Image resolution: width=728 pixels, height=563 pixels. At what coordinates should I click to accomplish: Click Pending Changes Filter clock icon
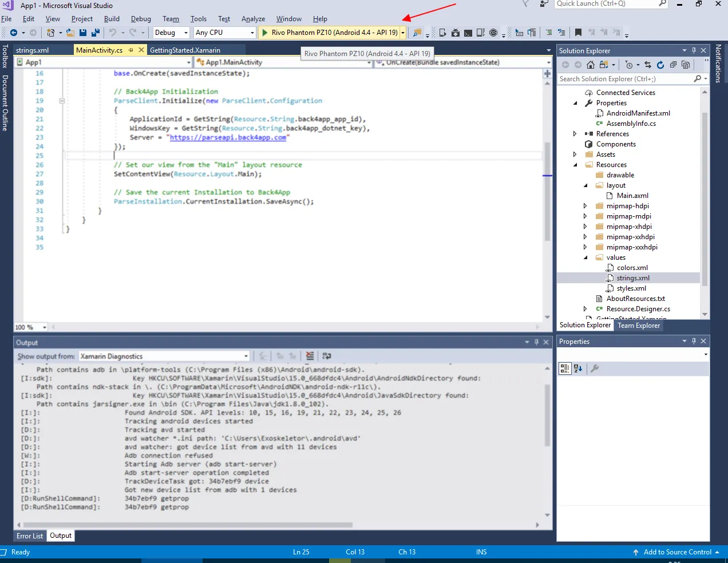pos(630,65)
